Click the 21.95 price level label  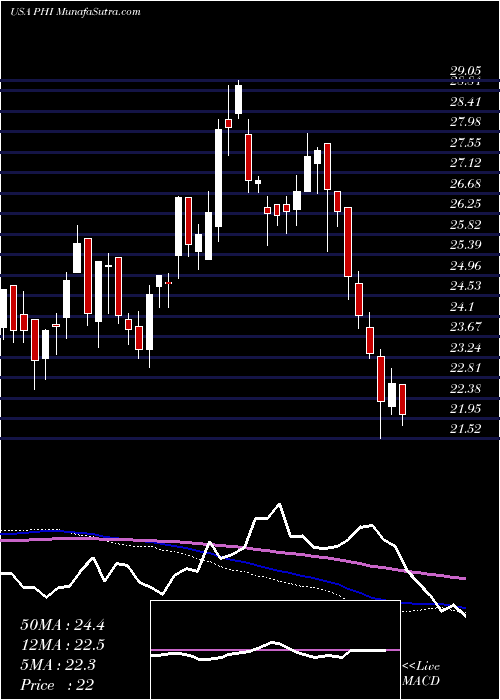point(465,409)
